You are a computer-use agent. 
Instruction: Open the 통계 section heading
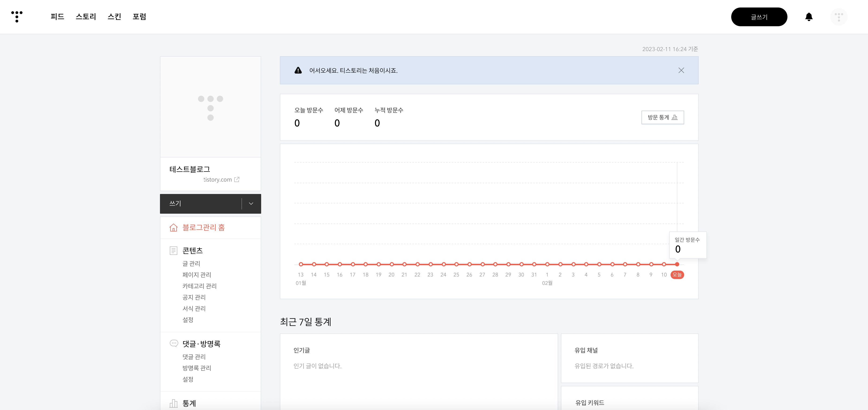[189, 403]
